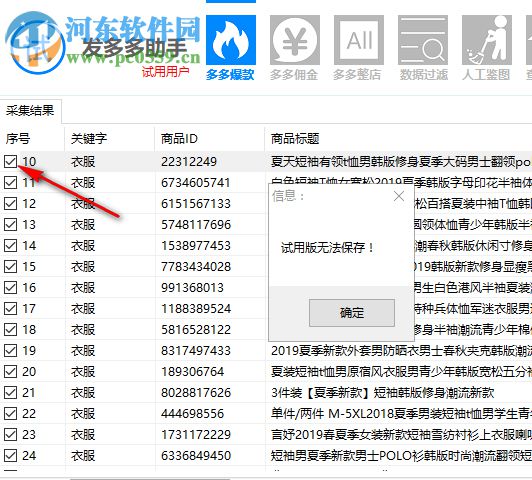
Task: Select product ID 991368013
Action: point(192,288)
